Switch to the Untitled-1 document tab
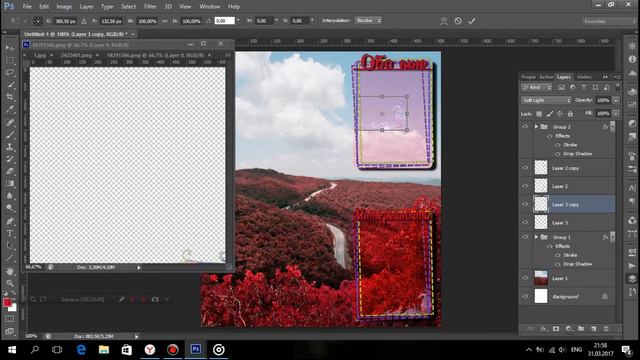This screenshot has height=360, width=640. coord(76,34)
